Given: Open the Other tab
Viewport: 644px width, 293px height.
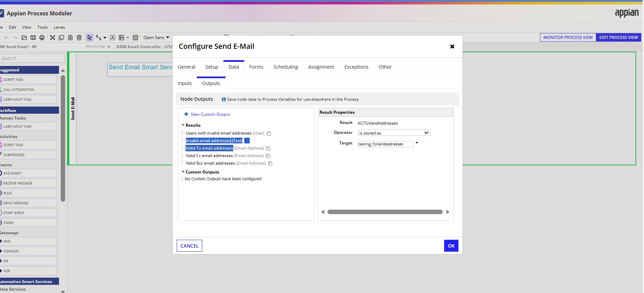Looking at the screenshot, I should pyautogui.click(x=385, y=67).
